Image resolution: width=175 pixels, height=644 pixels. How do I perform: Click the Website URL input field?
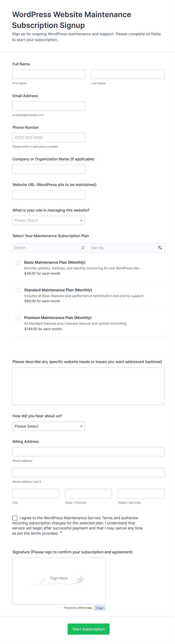[49, 195]
